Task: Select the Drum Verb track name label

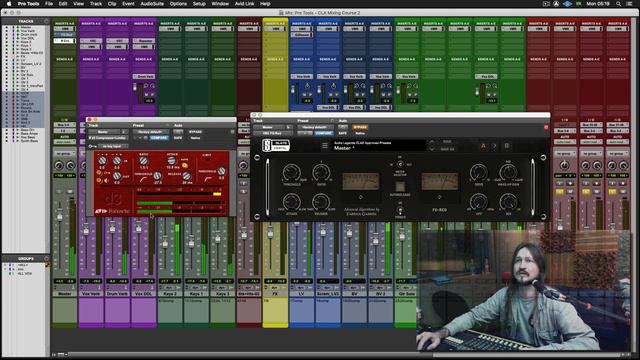Action: tap(118, 294)
